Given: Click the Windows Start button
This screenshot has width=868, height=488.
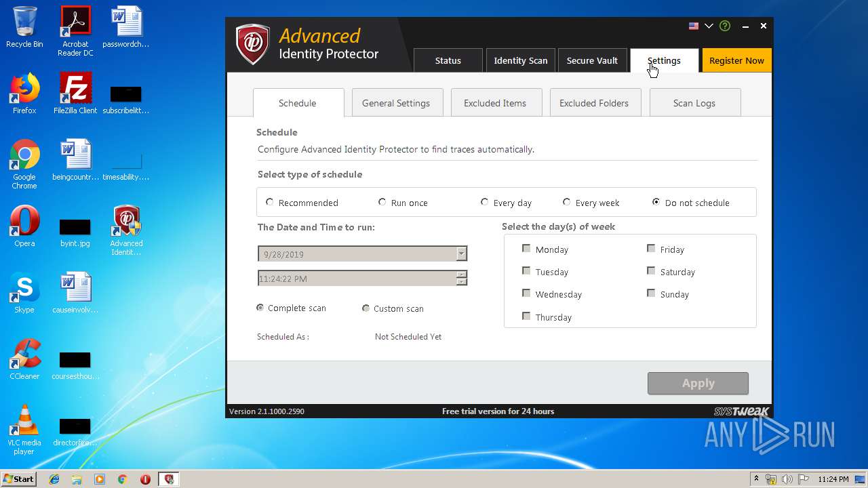Looking at the screenshot, I should 19,479.
